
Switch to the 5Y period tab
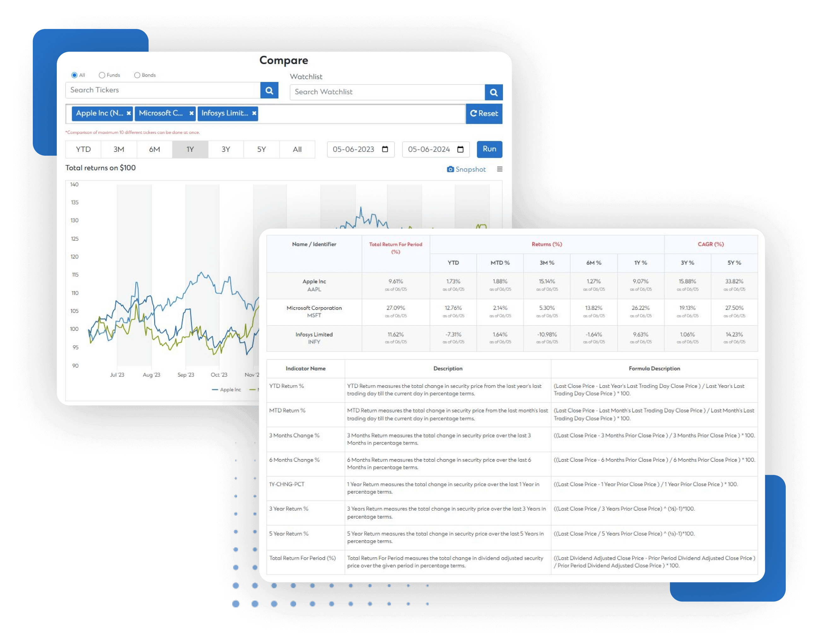point(261,149)
